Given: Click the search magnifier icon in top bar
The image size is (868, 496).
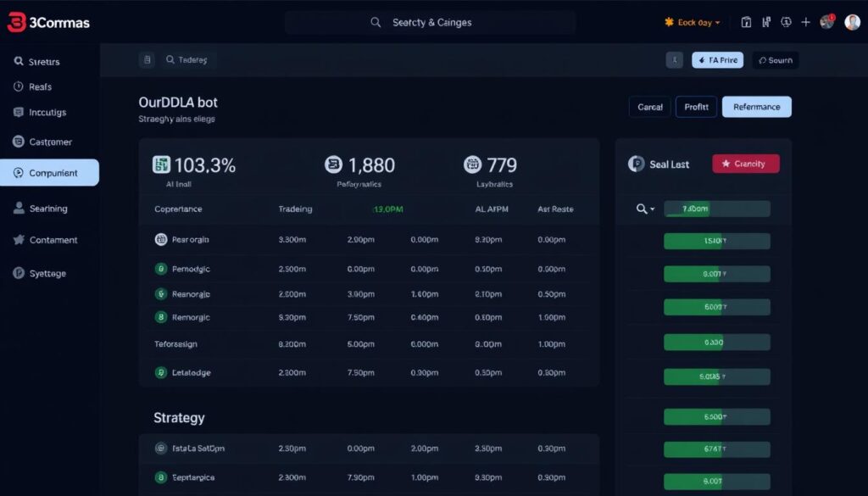Looking at the screenshot, I should tap(376, 23).
